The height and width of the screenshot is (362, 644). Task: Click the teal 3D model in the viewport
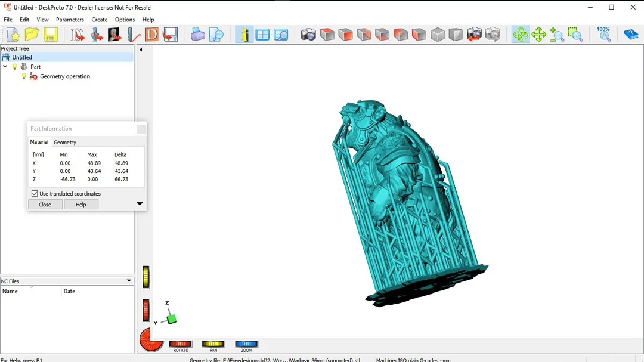click(x=407, y=197)
